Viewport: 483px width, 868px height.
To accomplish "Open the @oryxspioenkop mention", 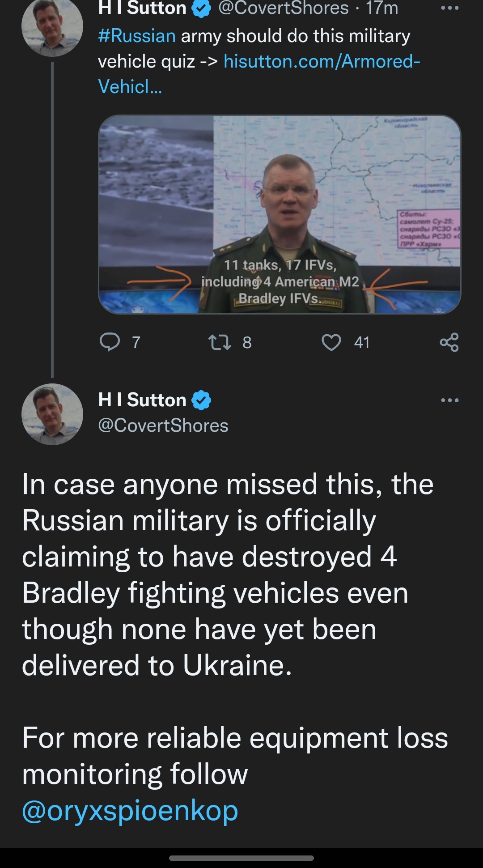I will pos(130,810).
